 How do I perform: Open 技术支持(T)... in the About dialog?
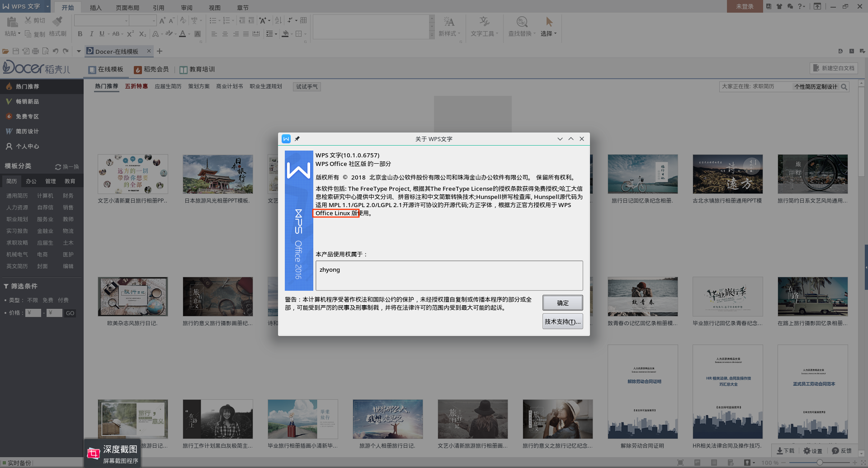point(562,321)
